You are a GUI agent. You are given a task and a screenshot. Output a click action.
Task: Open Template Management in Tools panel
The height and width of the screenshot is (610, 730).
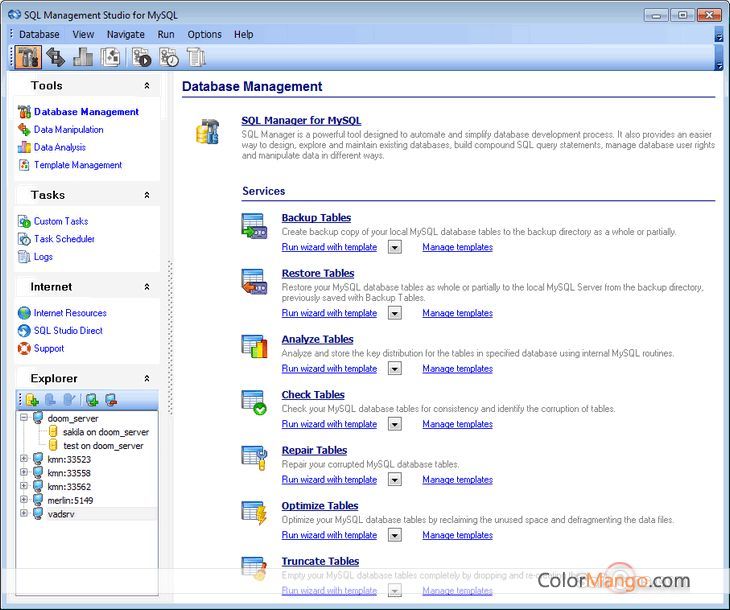click(78, 165)
